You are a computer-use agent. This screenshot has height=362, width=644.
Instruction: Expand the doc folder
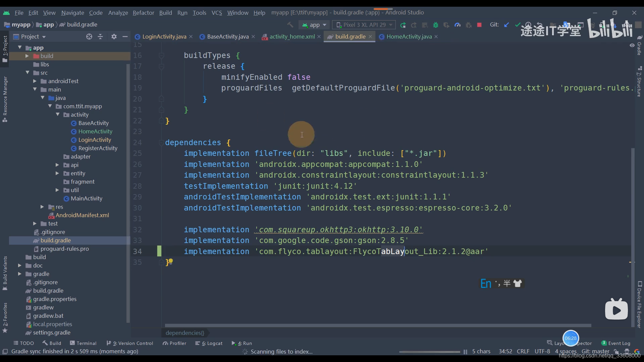point(20,265)
